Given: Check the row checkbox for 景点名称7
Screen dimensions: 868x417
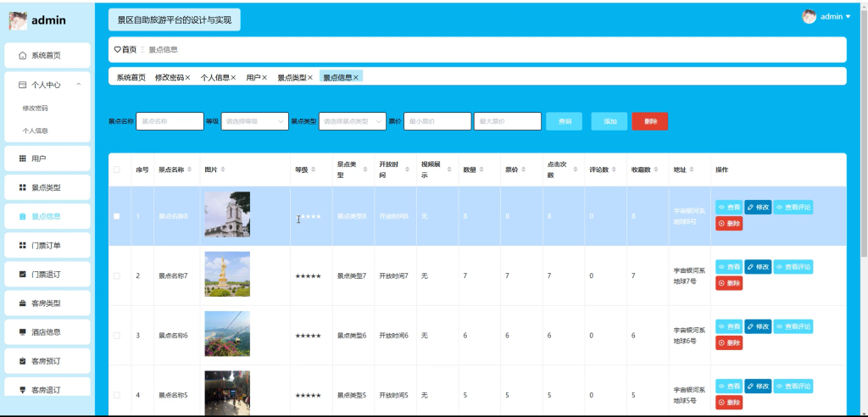Looking at the screenshot, I should click(117, 275).
